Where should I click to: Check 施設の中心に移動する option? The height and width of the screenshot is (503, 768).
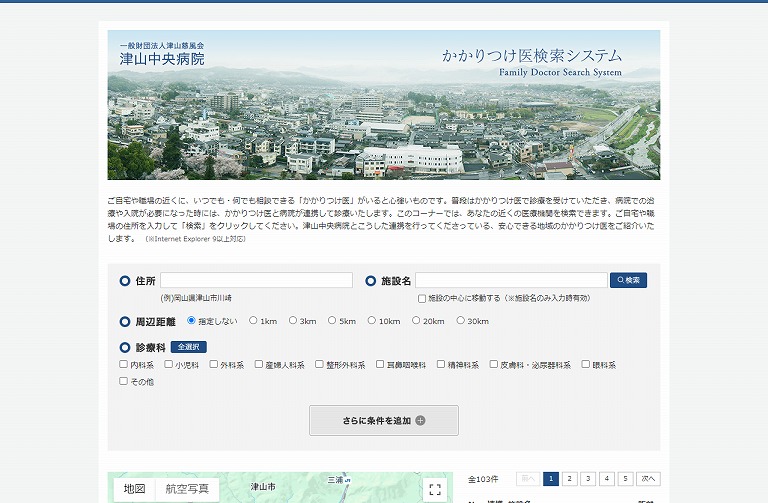tap(422, 298)
